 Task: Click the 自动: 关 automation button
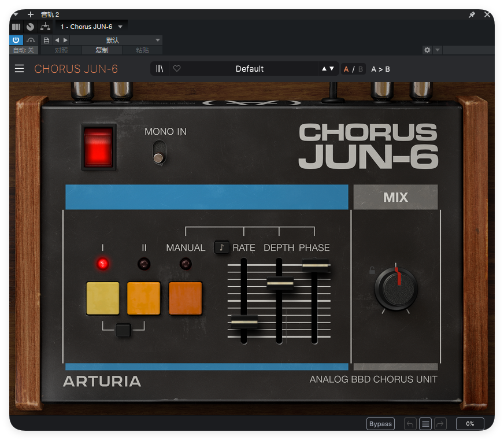(x=24, y=50)
